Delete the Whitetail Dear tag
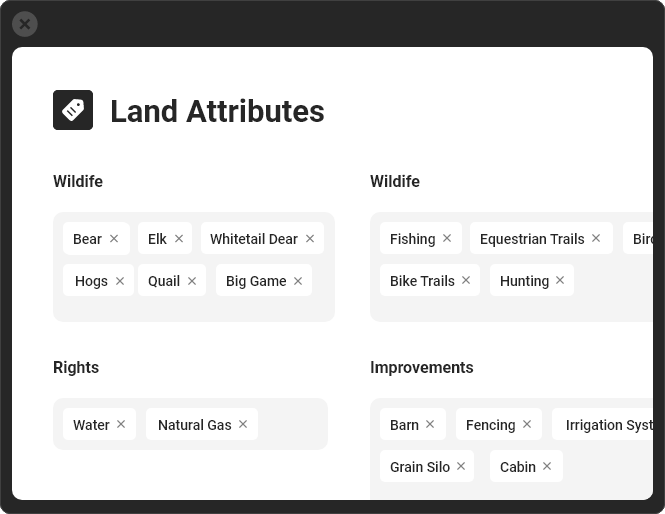 click(x=310, y=238)
